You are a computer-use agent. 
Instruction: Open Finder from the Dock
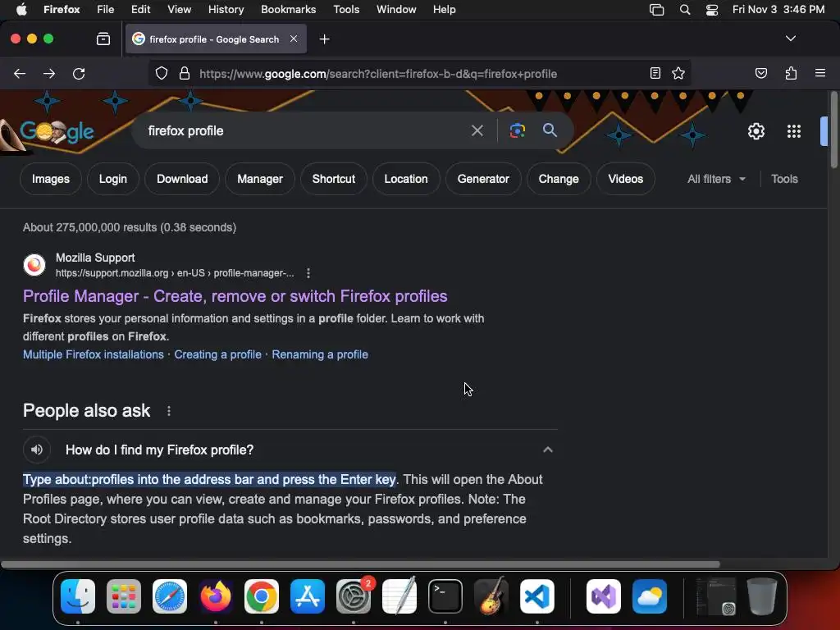[x=78, y=596]
